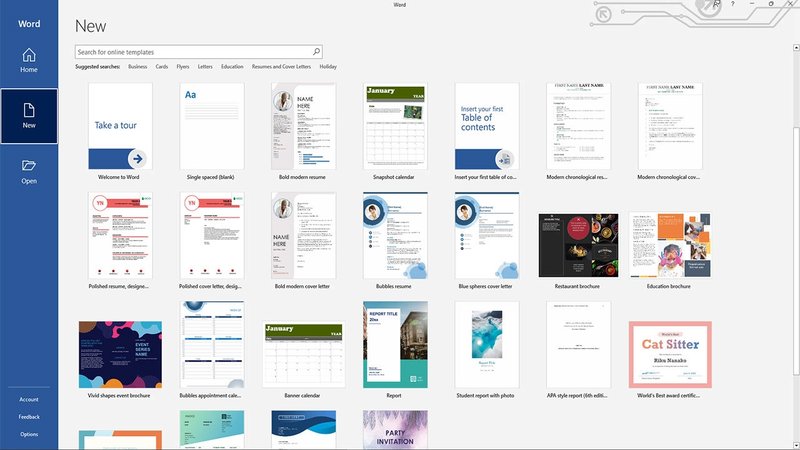
Task: Pick the Restaurant brochure template
Action: pos(578,245)
